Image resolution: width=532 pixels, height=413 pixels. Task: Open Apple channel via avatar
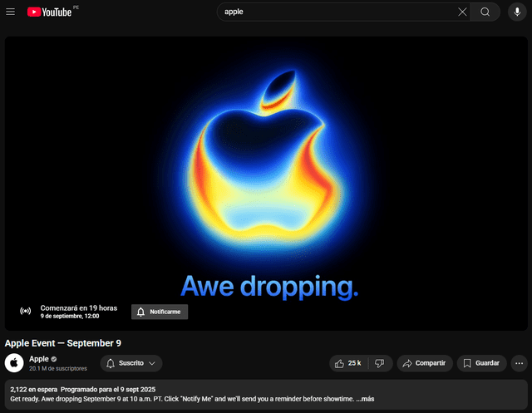pyautogui.click(x=14, y=363)
